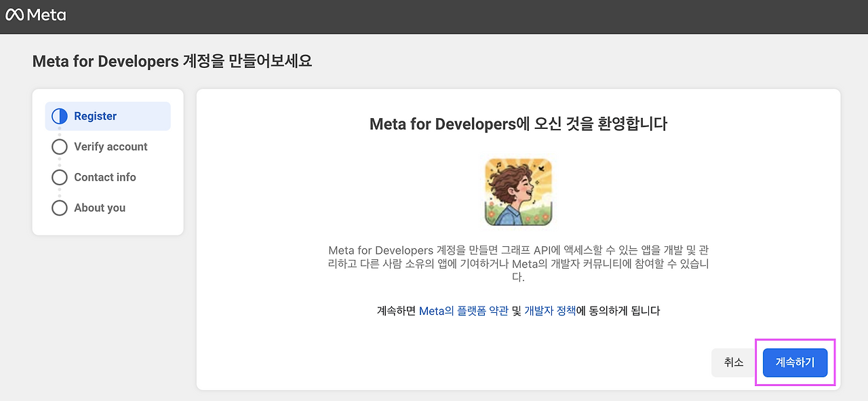Image resolution: width=868 pixels, height=401 pixels.
Task: Click the empty circle beside Contact info
Action: click(x=60, y=177)
